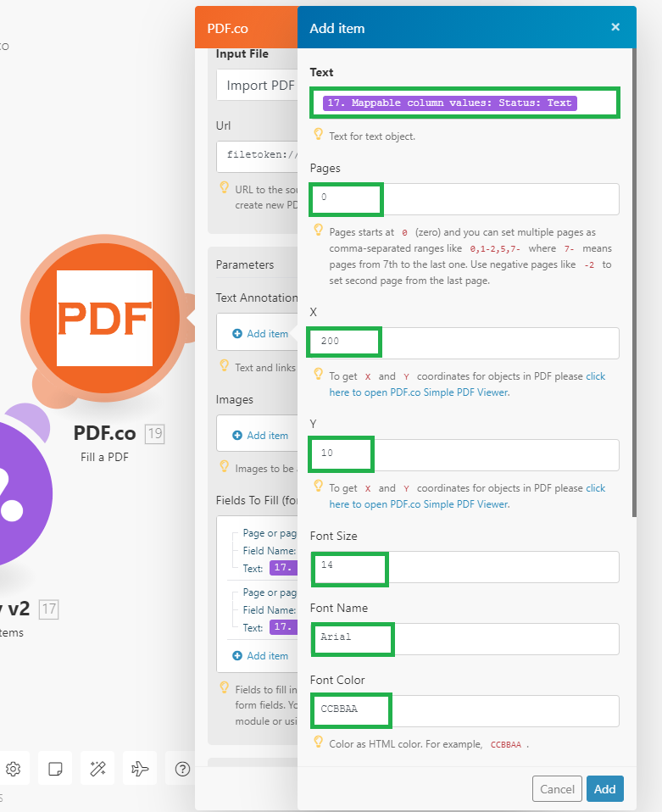Click the dialog vertical scrollbar
The width and height of the screenshot is (662, 812).
tap(634, 282)
